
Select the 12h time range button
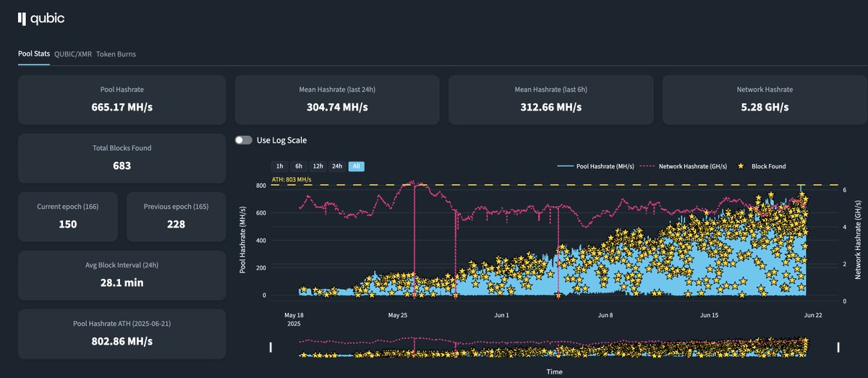(318, 166)
